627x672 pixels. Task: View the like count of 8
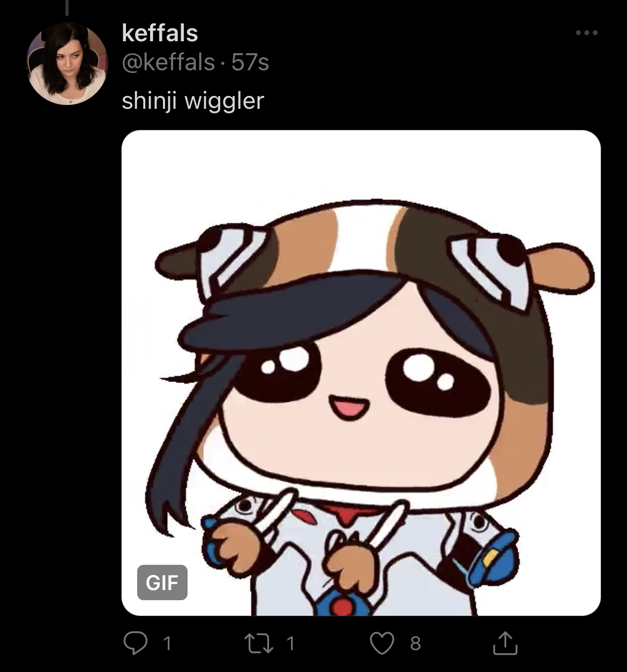click(415, 643)
